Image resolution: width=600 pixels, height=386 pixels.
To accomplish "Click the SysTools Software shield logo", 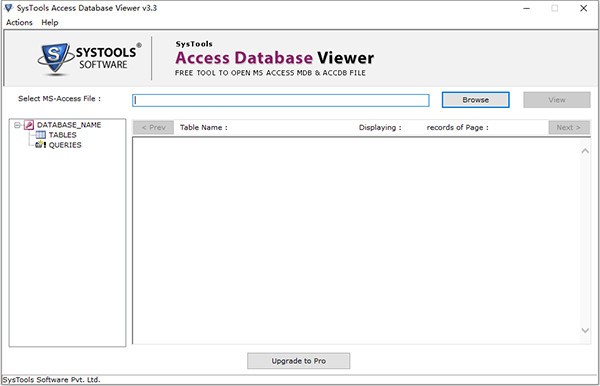I will (55, 58).
